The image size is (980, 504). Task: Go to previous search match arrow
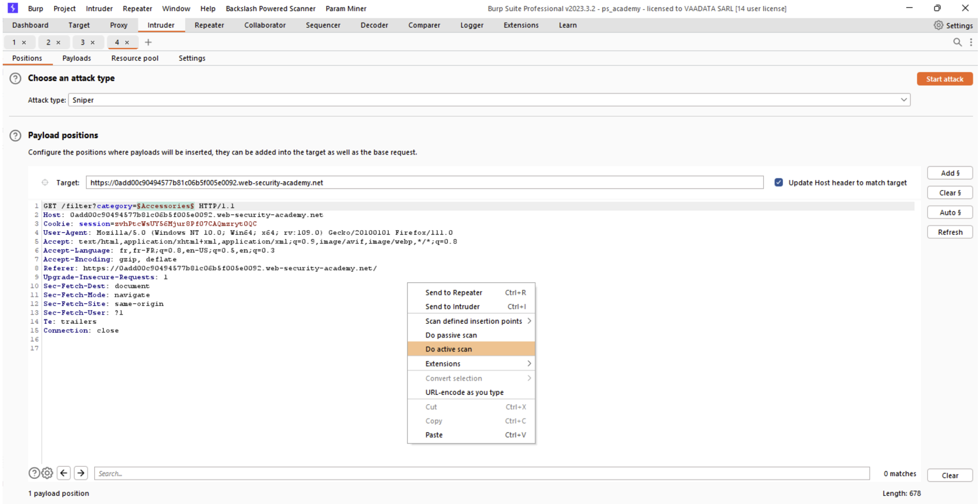(x=64, y=473)
